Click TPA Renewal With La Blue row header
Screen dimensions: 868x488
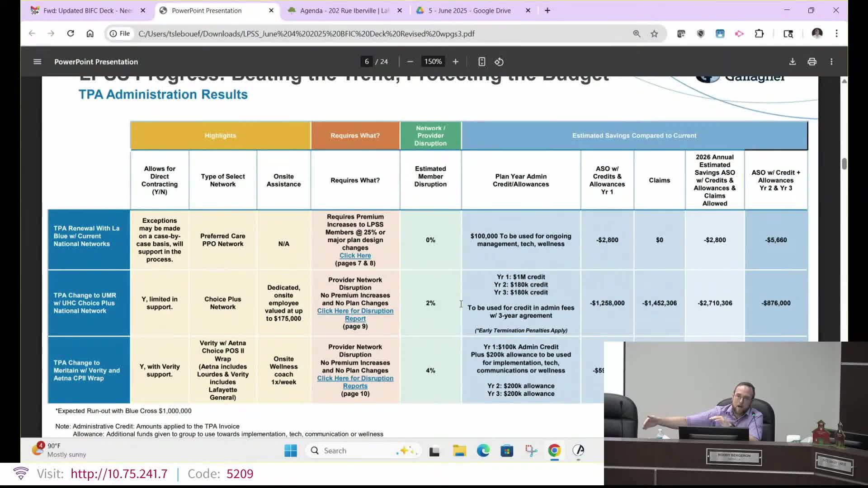pos(89,239)
